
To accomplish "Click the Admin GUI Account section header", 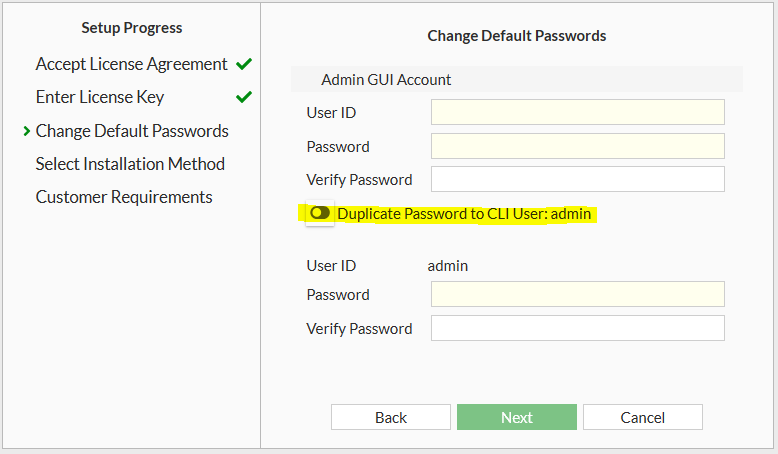I will tap(386, 79).
